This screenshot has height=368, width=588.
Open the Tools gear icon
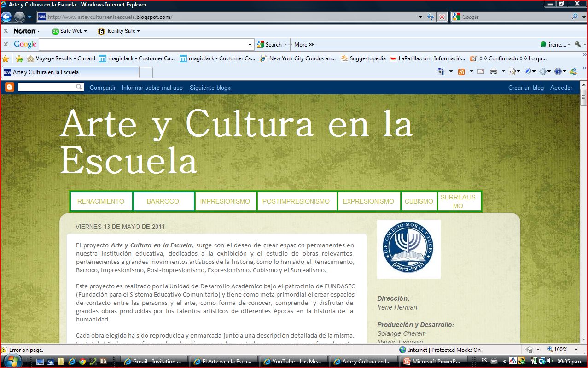(x=543, y=71)
